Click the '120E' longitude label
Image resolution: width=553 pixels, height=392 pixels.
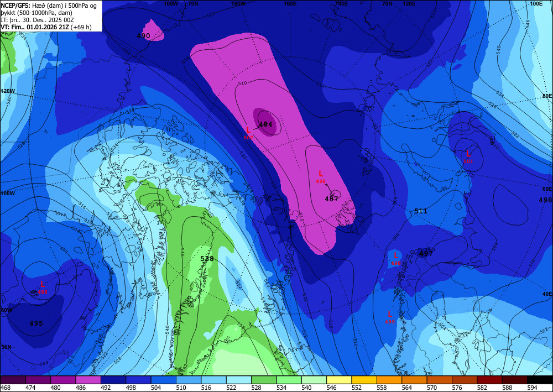(x=409, y=3)
